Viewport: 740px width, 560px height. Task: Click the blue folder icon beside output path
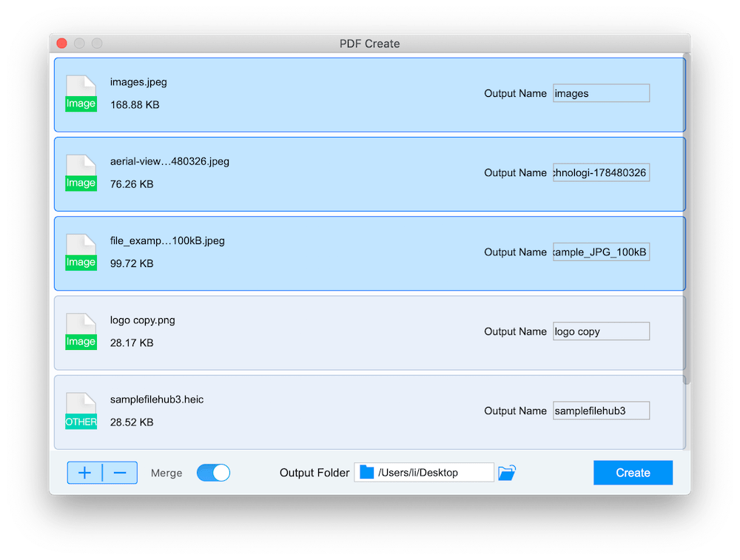point(367,473)
